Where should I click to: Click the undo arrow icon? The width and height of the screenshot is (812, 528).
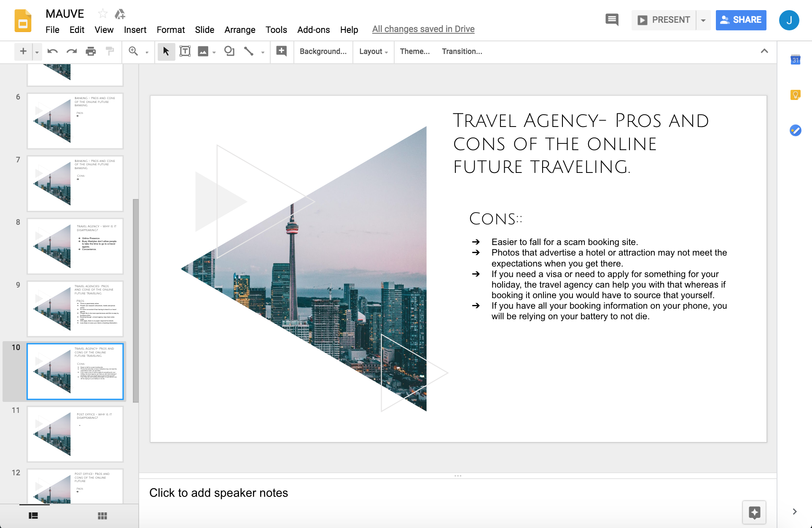tap(52, 51)
